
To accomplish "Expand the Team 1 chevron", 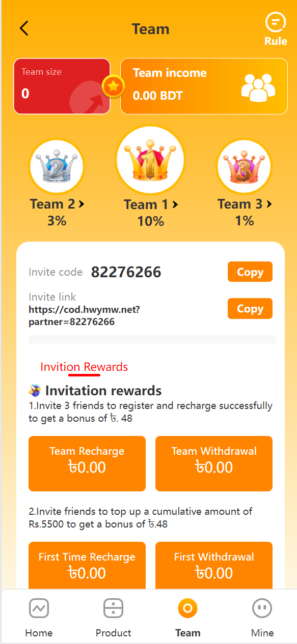I will click(x=175, y=204).
